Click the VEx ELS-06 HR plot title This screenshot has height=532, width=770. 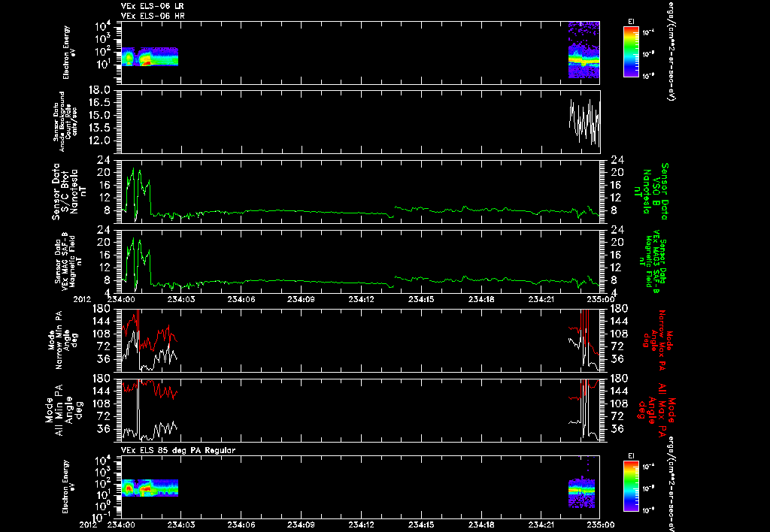153,17
